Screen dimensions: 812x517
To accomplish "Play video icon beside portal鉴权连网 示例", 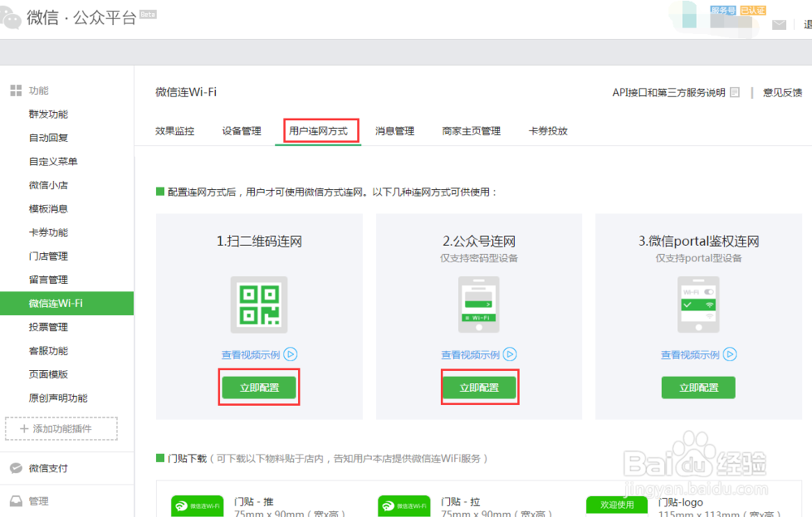I will pos(730,355).
